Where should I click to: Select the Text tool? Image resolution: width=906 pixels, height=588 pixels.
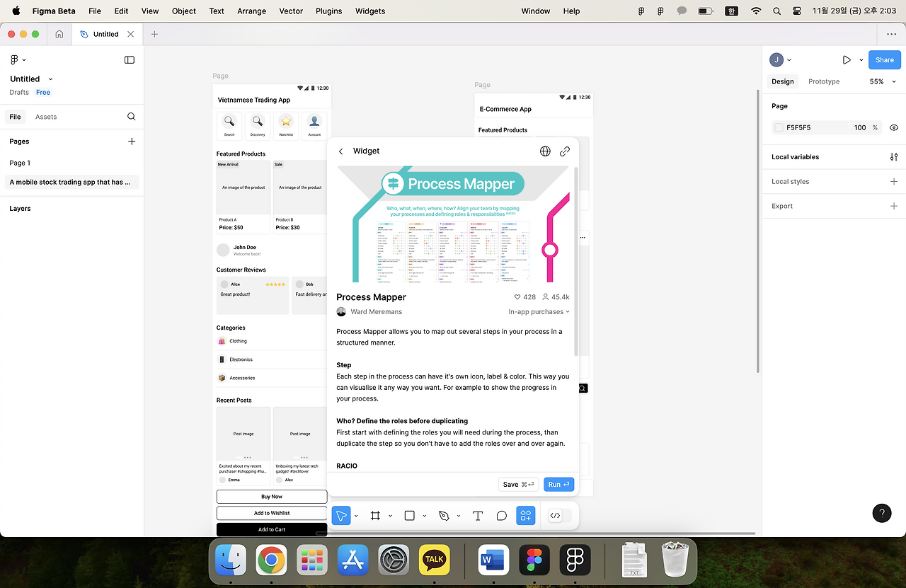coord(478,516)
